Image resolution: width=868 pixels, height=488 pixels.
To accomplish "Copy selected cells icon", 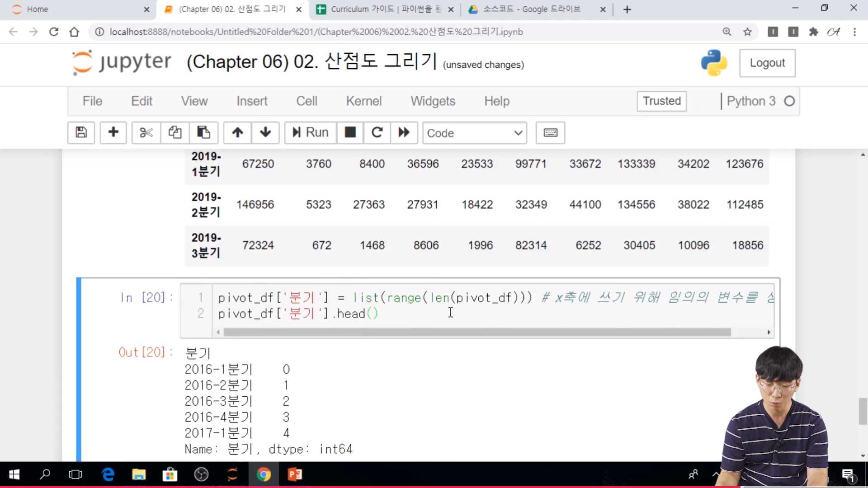I will pyautogui.click(x=175, y=132).
